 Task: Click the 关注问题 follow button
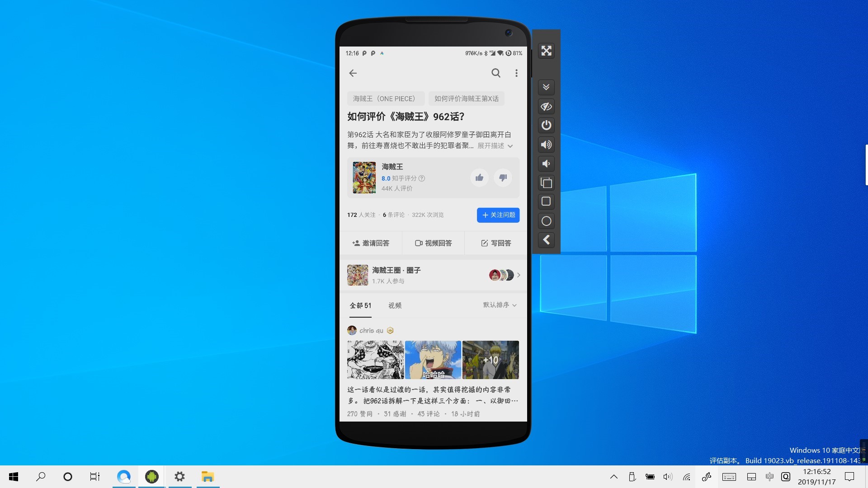pyautogui.click(x=498, y=215)
